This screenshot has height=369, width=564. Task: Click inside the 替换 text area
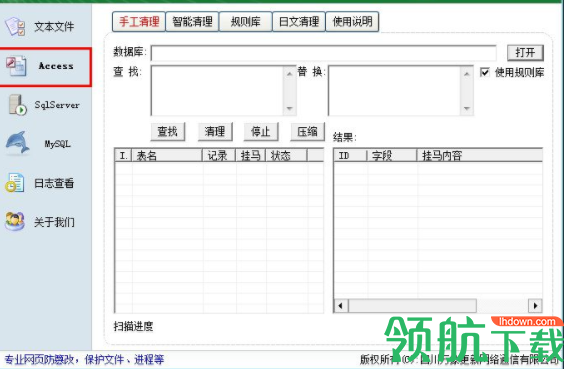(395, 91)
